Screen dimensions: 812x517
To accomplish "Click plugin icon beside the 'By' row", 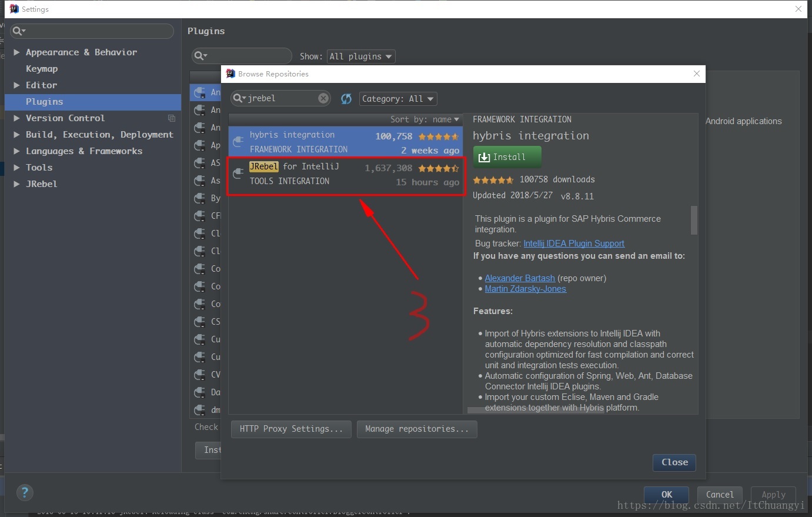I will click(x=200, y=198).
